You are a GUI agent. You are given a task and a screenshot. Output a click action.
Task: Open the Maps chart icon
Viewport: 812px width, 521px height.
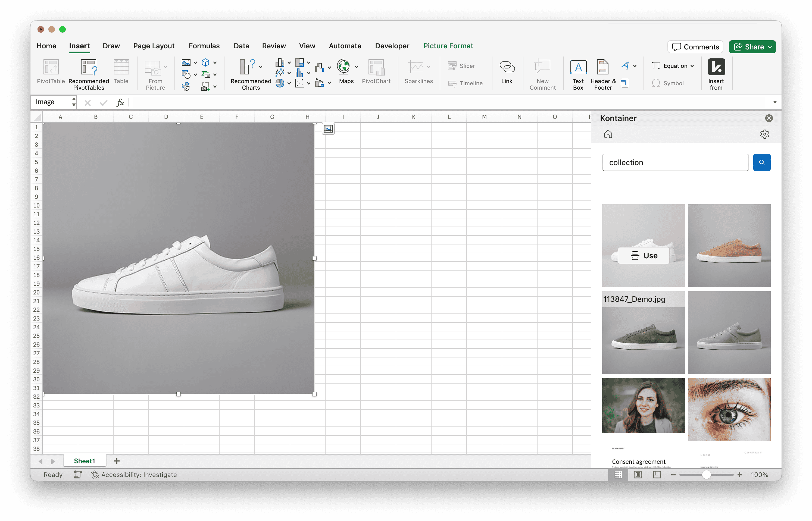click(x=343, y=67)
